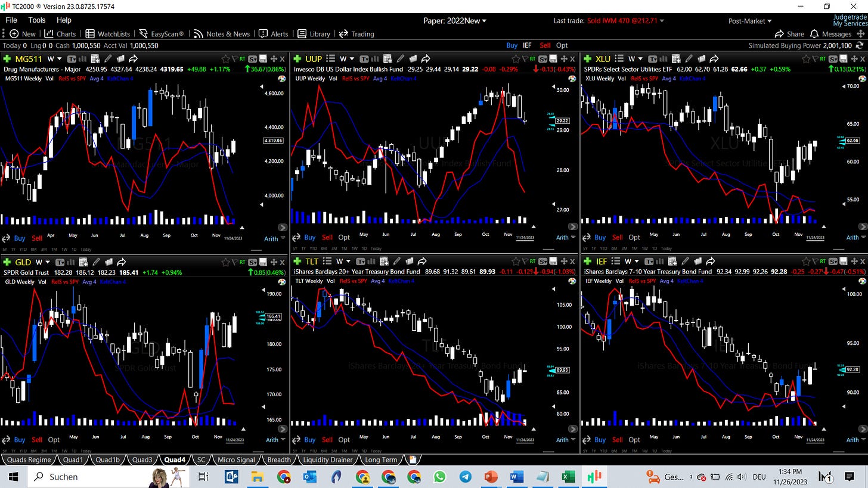This screenshot has height=488, width=868.
Task: Click the Alerts toolbar button
Action: tap(273, 34)
